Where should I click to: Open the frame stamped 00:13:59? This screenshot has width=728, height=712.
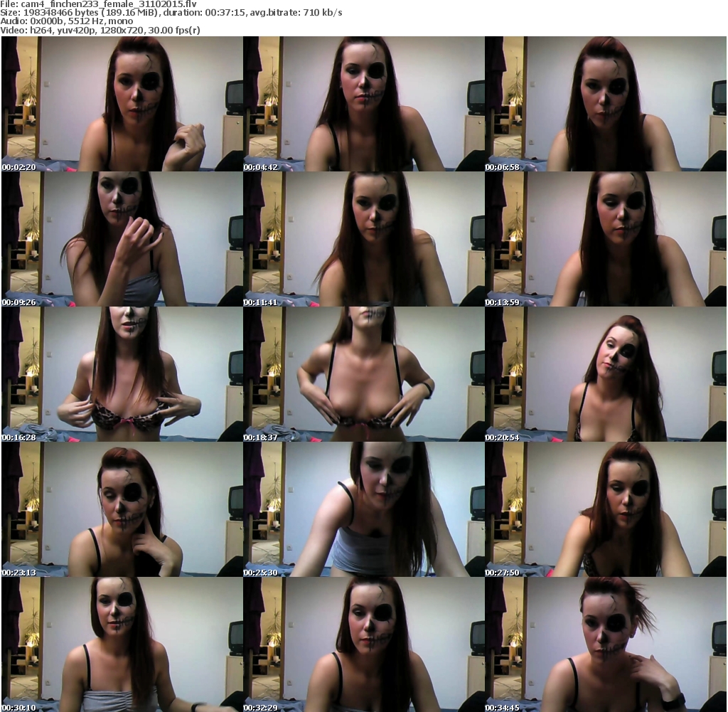click(x=606, y=239)
